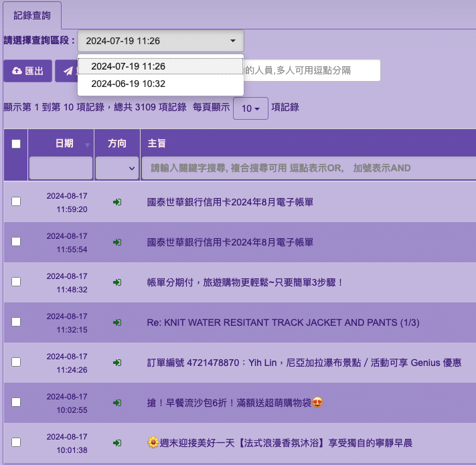Open the direction filter dropdown

(117, 168)
